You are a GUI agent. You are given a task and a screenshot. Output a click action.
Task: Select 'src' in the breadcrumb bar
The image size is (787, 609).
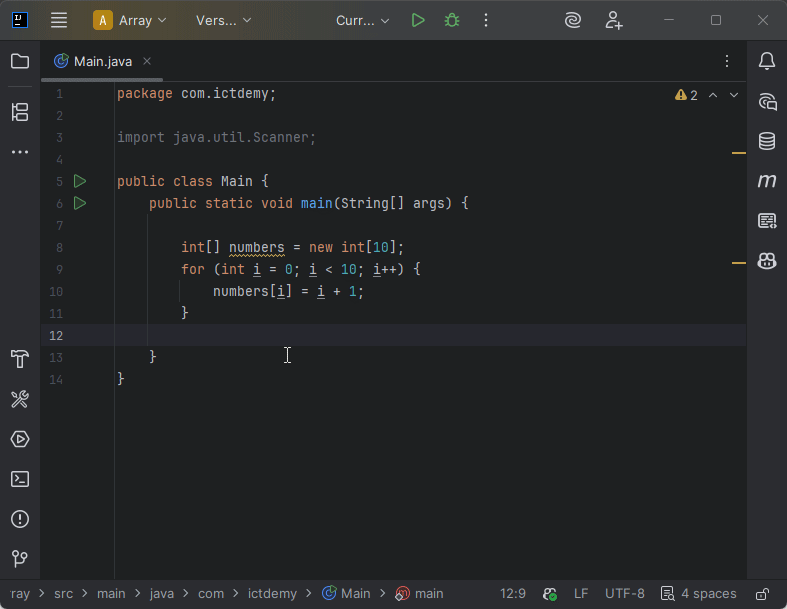[x=63, y=593]
